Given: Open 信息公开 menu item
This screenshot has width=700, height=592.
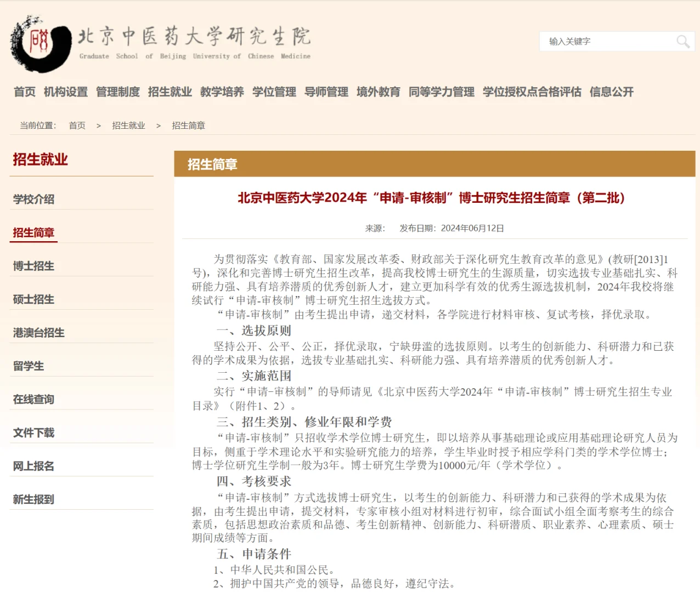Looking at the screenshot, I should 612,92.
